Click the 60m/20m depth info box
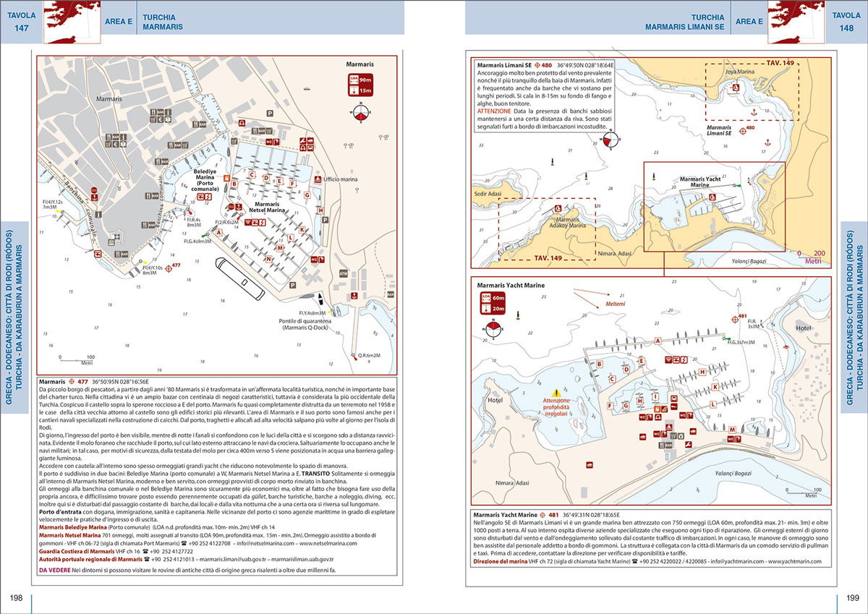 tap(492, 302)
